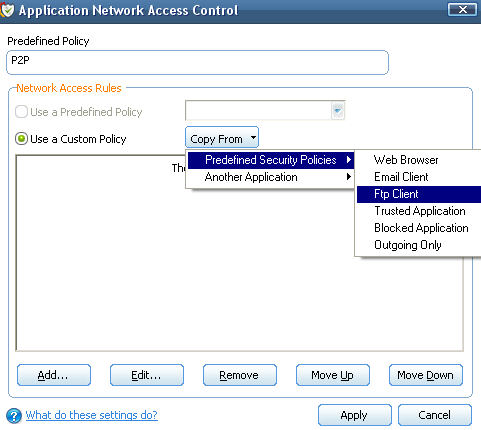Select Web Browser from the submenu
The width and height of the screenshot is (481, 430).
click(x=406, y=160)
